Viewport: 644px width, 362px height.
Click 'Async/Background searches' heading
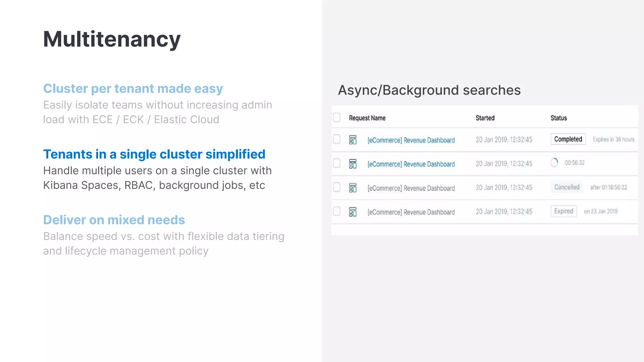(x=429, y=90)
